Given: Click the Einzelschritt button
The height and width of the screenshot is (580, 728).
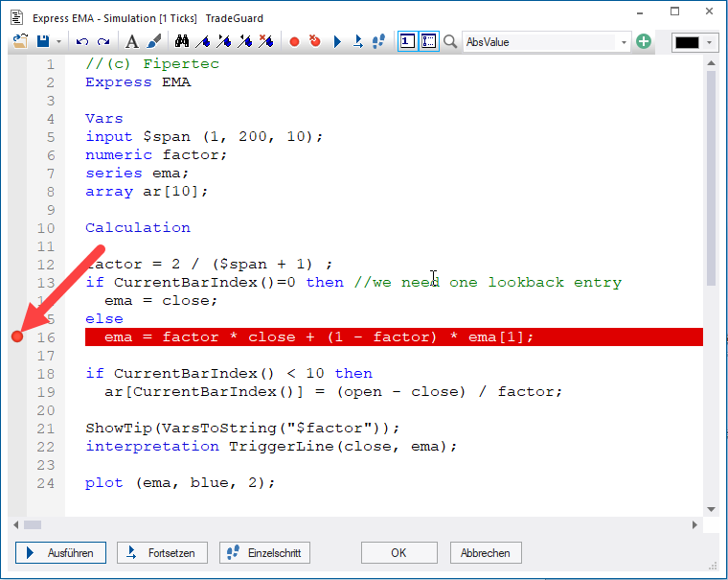Looking at the screenshot, I should coord(264,553).
